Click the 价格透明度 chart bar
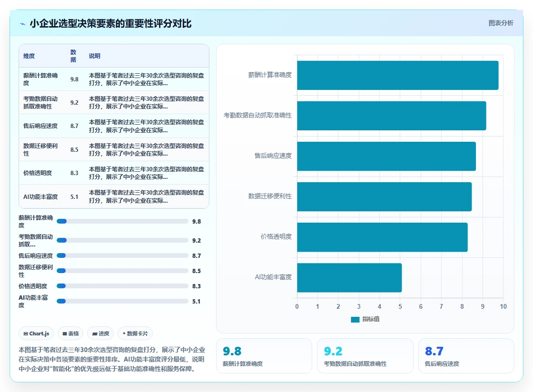 click(383, 237)
